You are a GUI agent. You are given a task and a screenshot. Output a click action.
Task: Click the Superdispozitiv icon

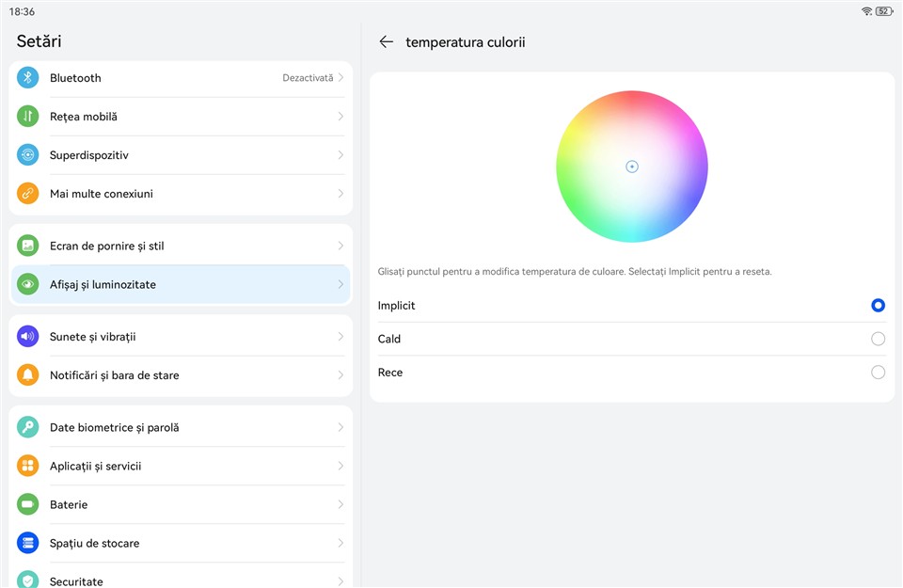click(x=28, y=155)
